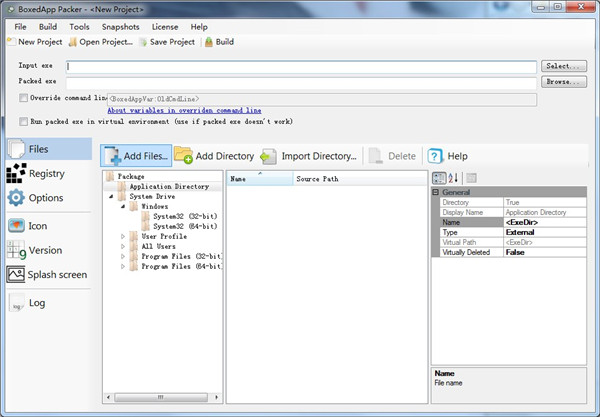Click the Build toolbar button

coord(219,42)
